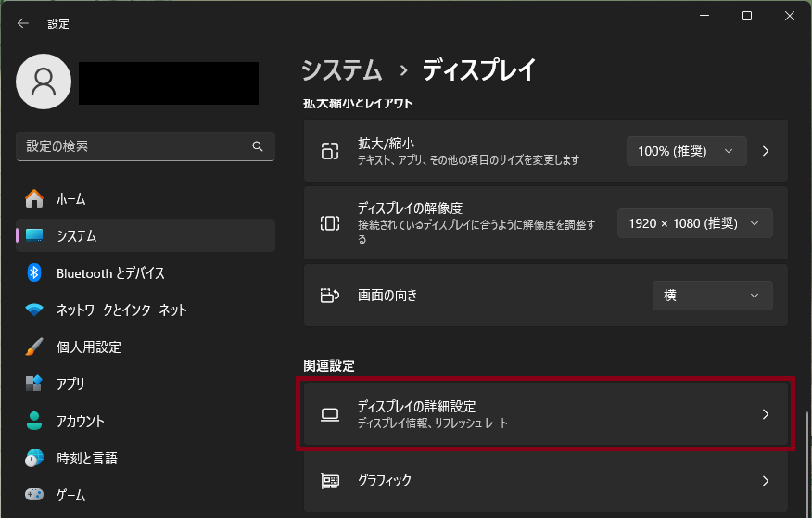
Task: Open ネットワークとインターネット Wi-Fi icon
Action: pyautogui.click(x=34, y=310)
